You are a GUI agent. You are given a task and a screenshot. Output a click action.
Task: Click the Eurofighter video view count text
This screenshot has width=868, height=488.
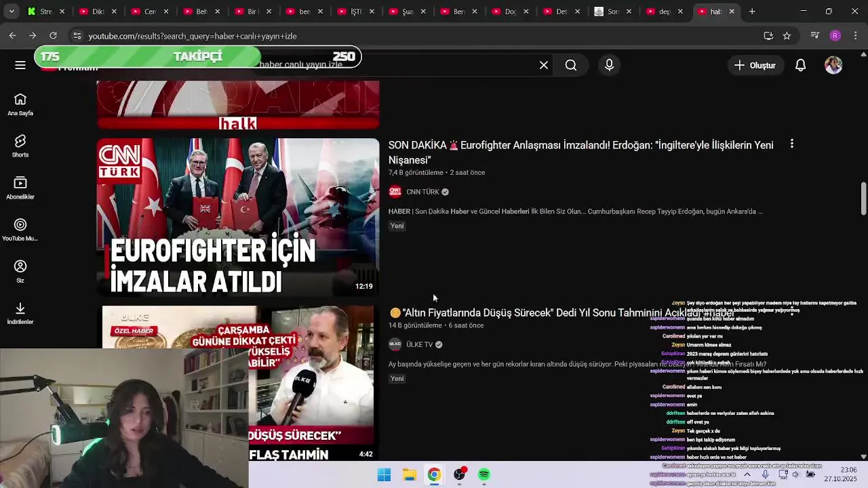coord(416,172)
